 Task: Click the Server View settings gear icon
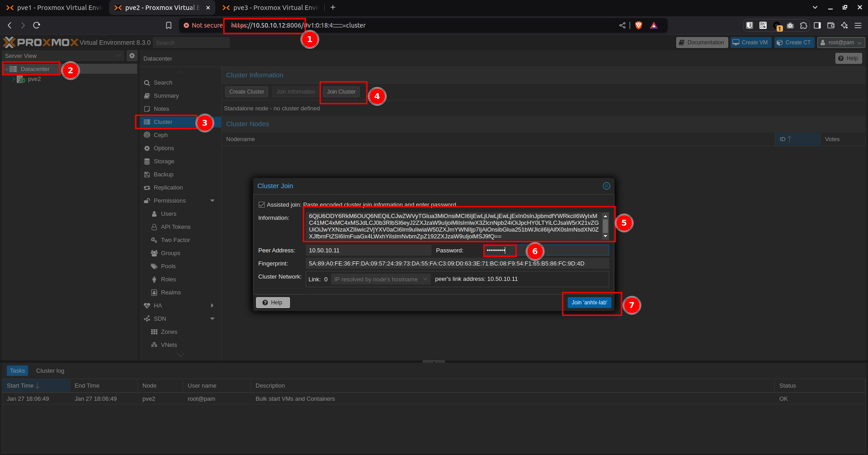(x=132, y=56)
